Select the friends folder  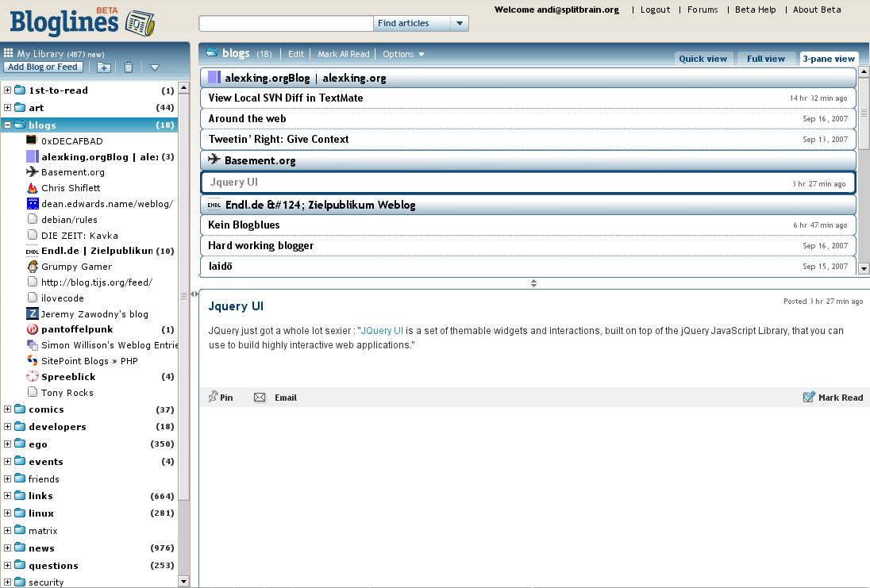coord(44,478)
